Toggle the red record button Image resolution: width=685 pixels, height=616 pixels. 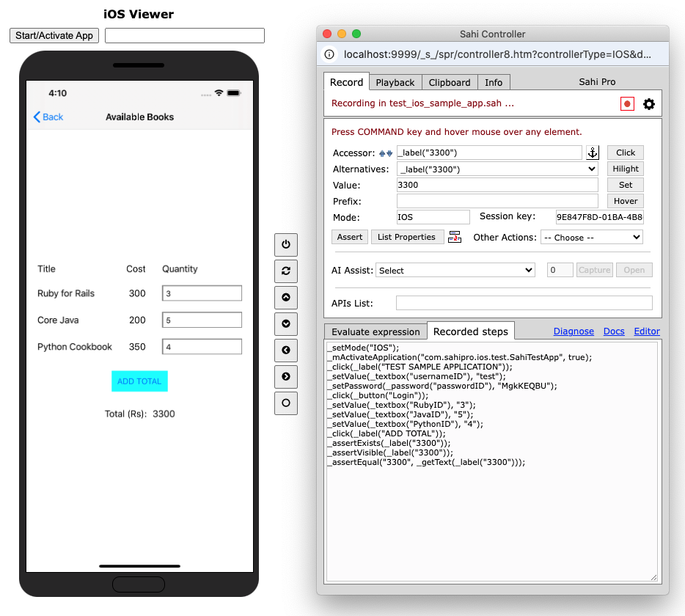pyautogui.click(x=627, y=104)
